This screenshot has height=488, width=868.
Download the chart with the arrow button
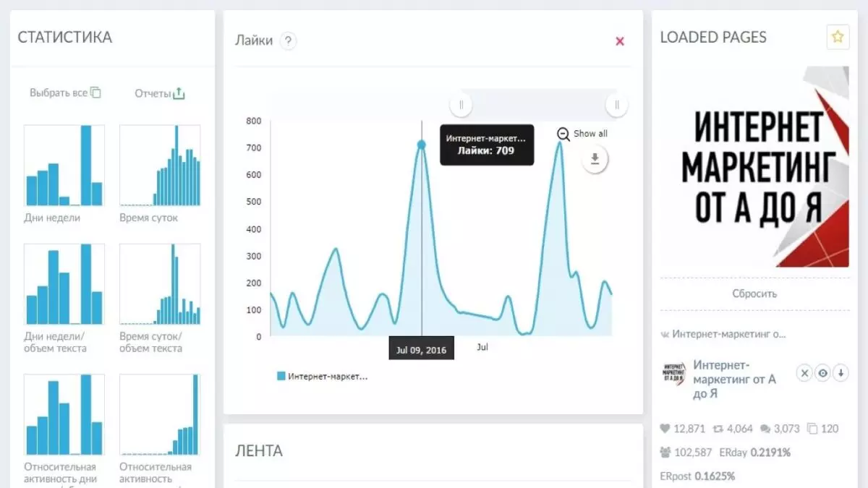tap(595, 160)
